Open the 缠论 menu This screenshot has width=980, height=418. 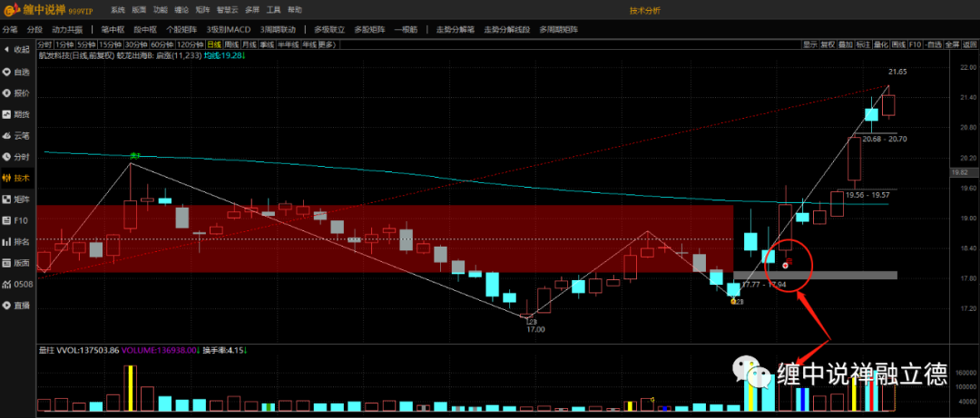coord(181,10)
